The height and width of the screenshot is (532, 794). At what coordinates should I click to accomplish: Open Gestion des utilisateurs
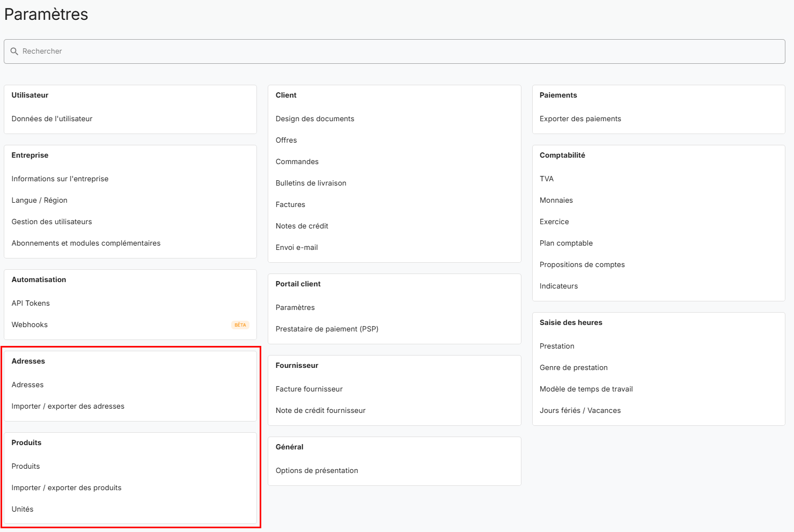pos(52,222)
